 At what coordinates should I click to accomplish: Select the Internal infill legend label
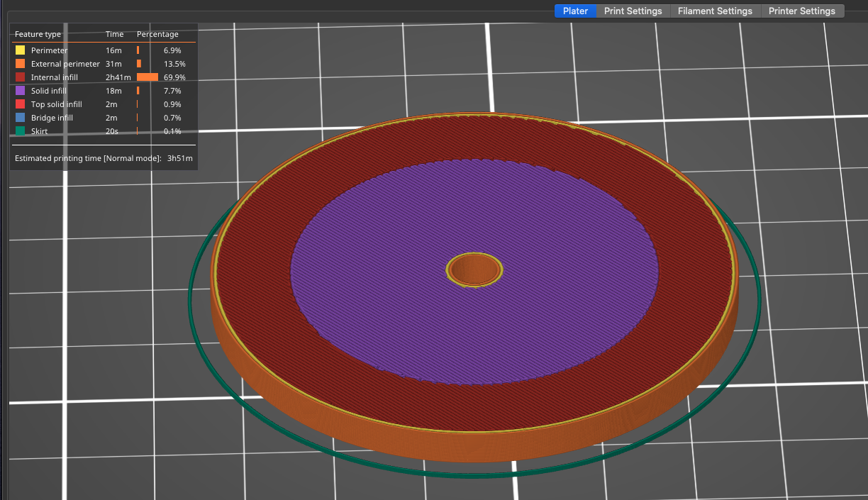pyautogui.click(x=55, y=78)
